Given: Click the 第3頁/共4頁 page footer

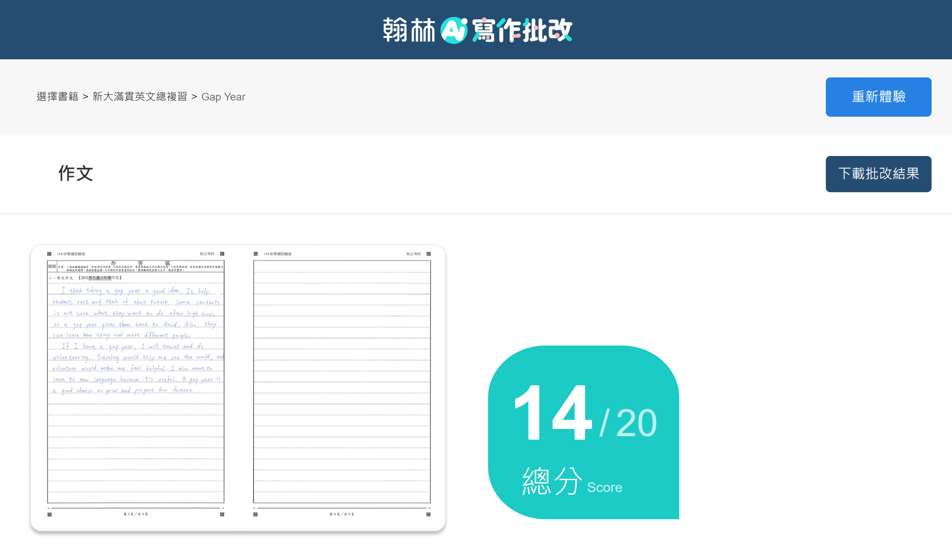Looking at the screenshot, I should pyautogui.click(x=136, y=514).
